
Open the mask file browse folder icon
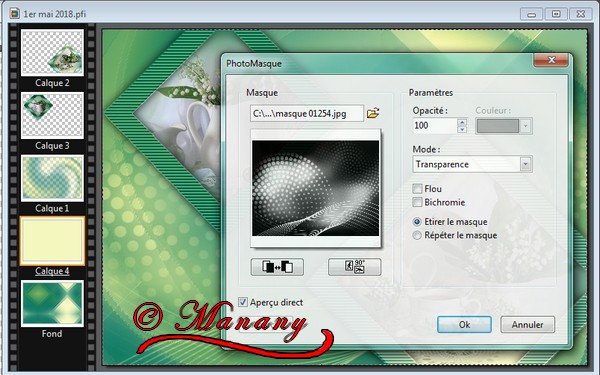tap(373, 113)
